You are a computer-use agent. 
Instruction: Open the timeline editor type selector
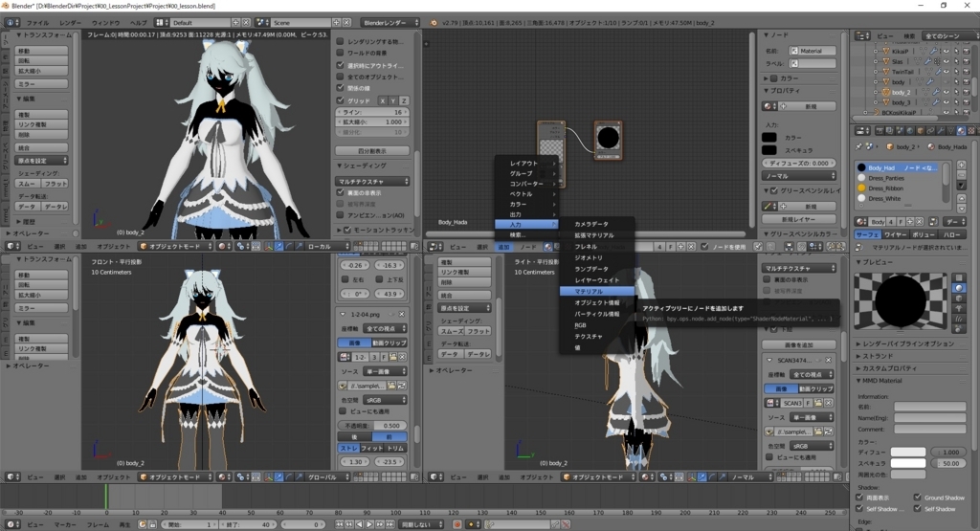point(12,524)
